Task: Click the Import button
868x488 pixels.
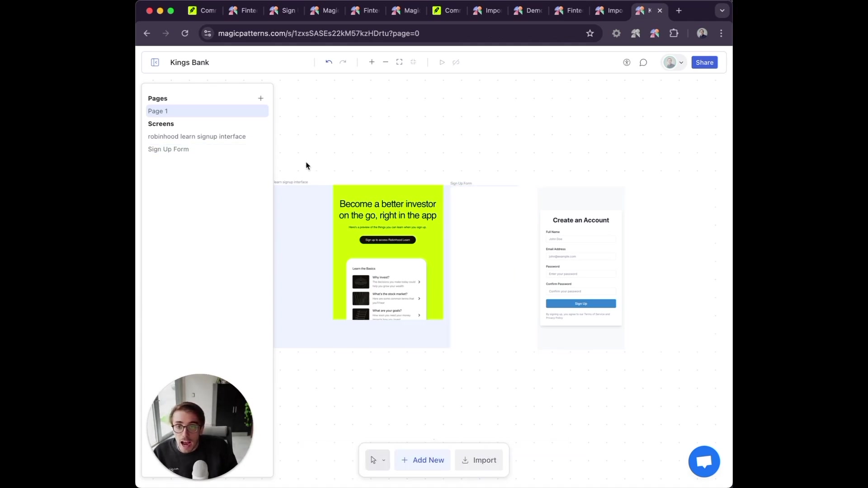Action: click(x=479, y=460)
